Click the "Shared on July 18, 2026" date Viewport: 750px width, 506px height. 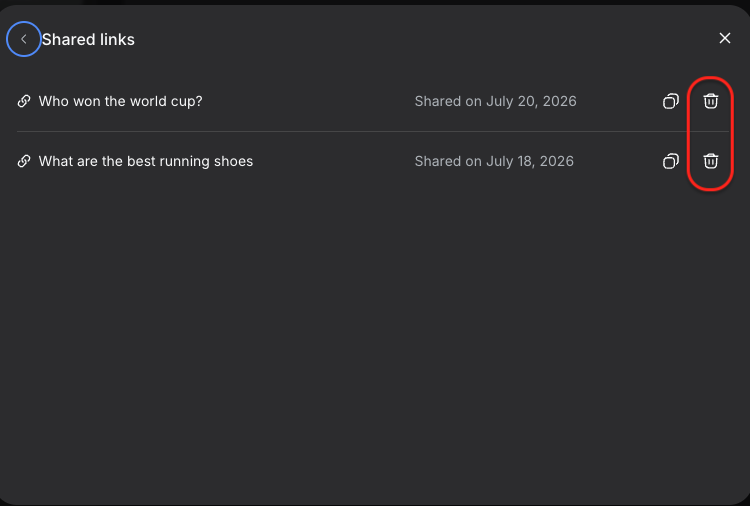tap(494, 161)
